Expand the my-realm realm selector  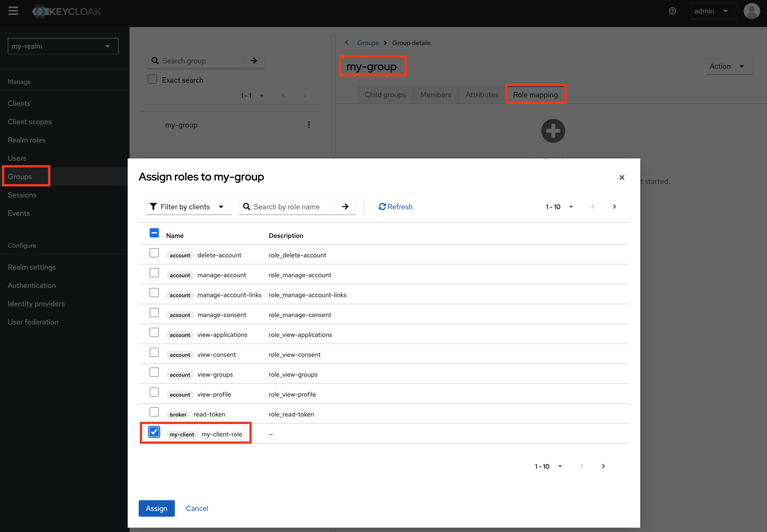tap(63, 46)
